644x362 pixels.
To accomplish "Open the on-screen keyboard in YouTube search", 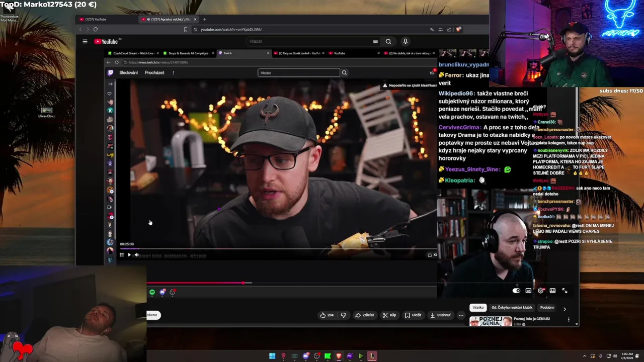I will [x=375, y=41].
